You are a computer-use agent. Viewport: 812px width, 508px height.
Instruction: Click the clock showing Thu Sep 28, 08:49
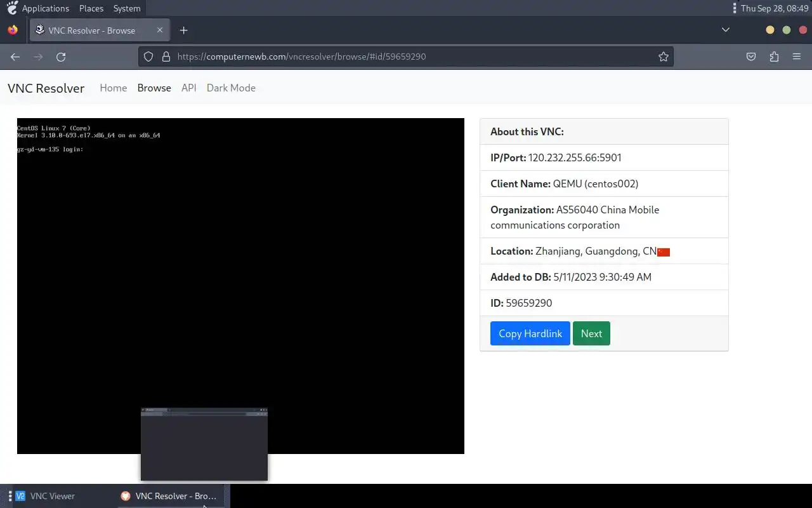[x=775, y=8]
